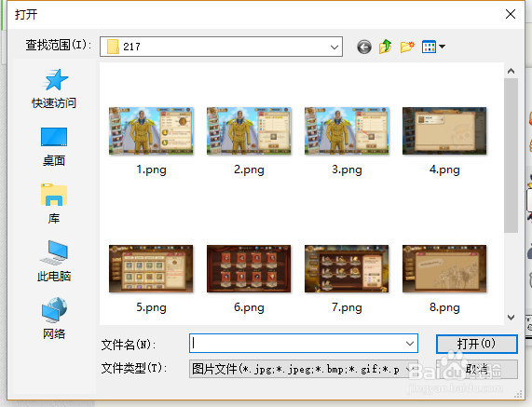Go to Desktop (桌面) location
The image size is (532, 407).
click(x=54, y=147)
